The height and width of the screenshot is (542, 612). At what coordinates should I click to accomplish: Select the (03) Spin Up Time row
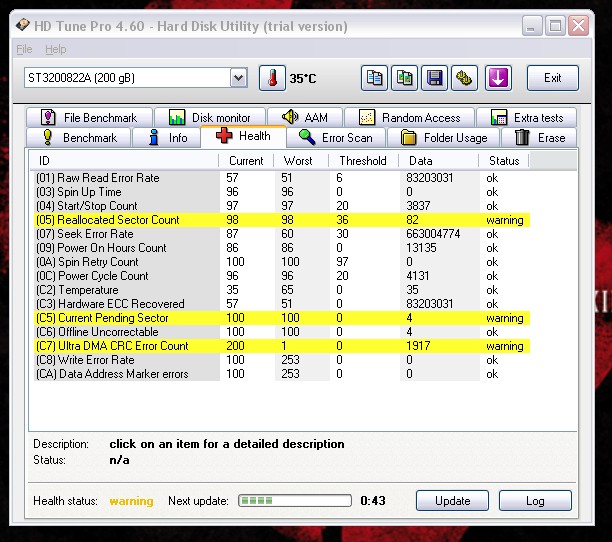click(282, 192)
